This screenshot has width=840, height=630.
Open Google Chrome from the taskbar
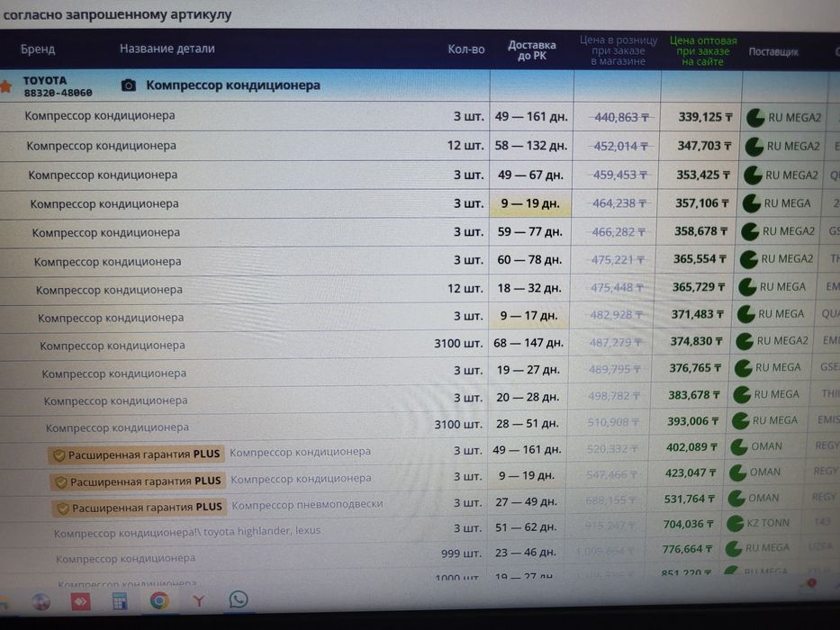pos(159,600)
